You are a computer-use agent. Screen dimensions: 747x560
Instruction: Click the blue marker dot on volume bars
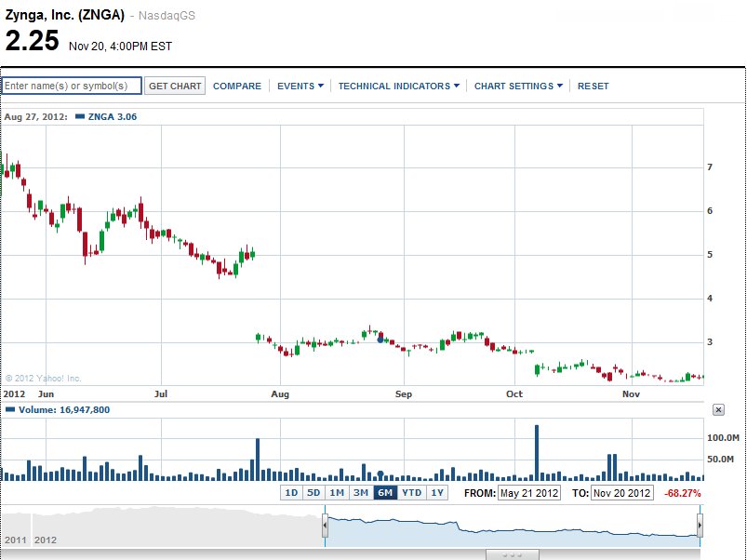point(380,473)
